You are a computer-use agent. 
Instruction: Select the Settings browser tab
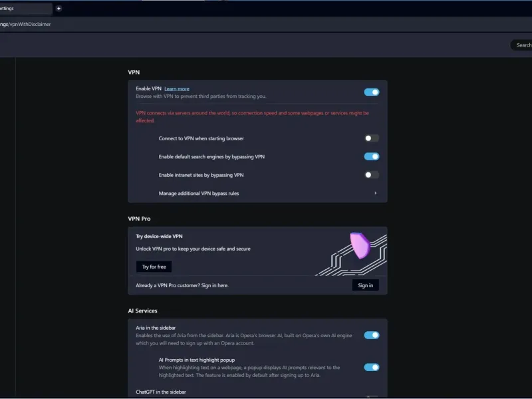[x=25, y=9]
